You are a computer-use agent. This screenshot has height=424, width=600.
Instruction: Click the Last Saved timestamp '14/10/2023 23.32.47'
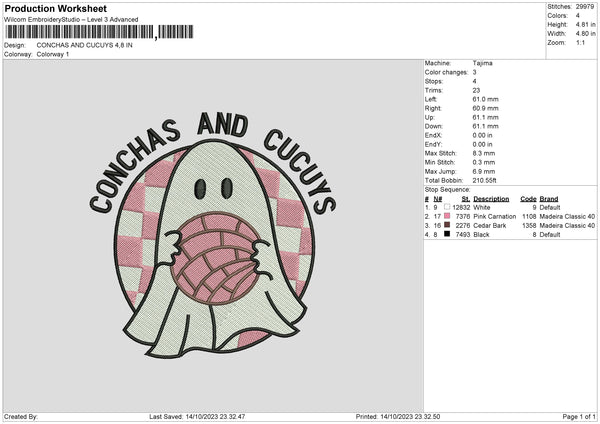(x=215, y=417)
